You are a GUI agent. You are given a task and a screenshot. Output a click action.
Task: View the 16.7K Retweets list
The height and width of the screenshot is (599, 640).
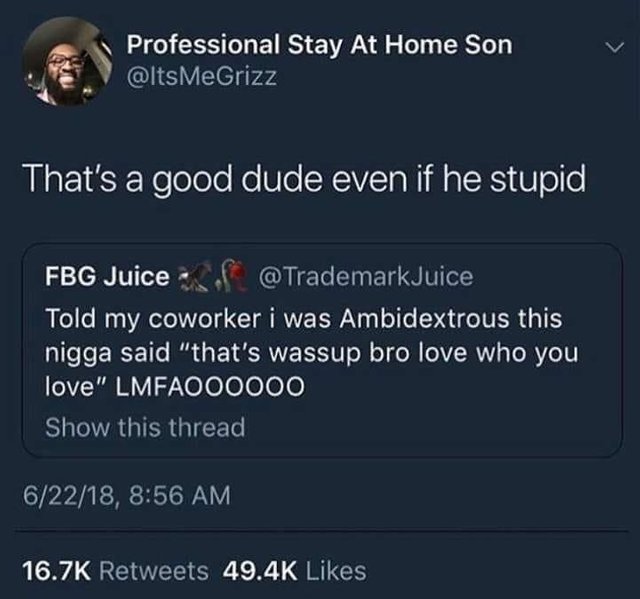(115, 570)
